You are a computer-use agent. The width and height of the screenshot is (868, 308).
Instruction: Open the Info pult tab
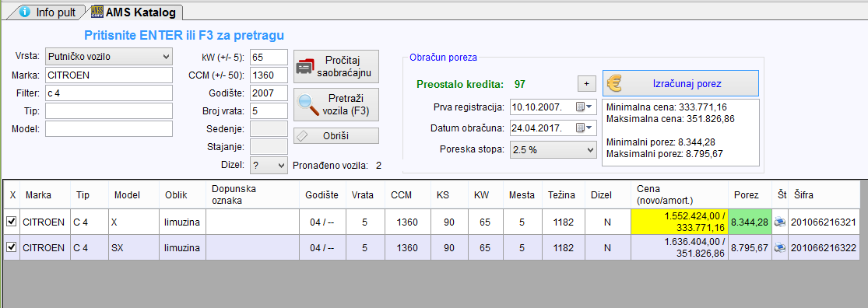click(49, 12)
